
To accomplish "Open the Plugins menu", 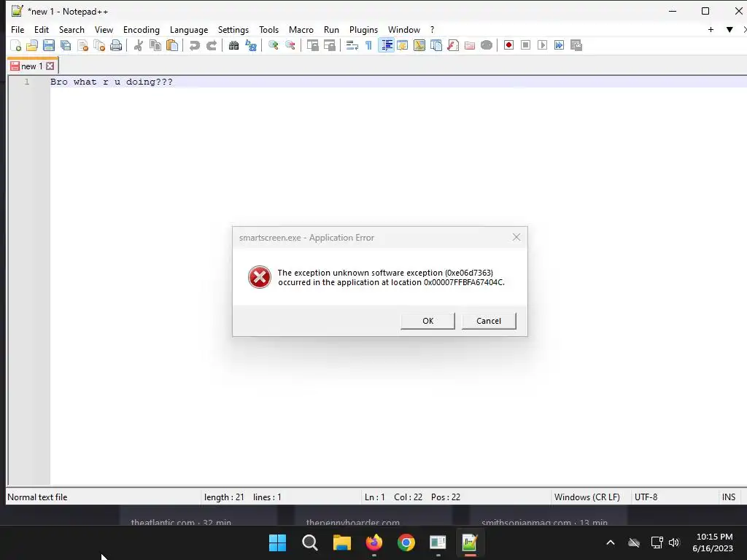I will [x=363, y=29].
